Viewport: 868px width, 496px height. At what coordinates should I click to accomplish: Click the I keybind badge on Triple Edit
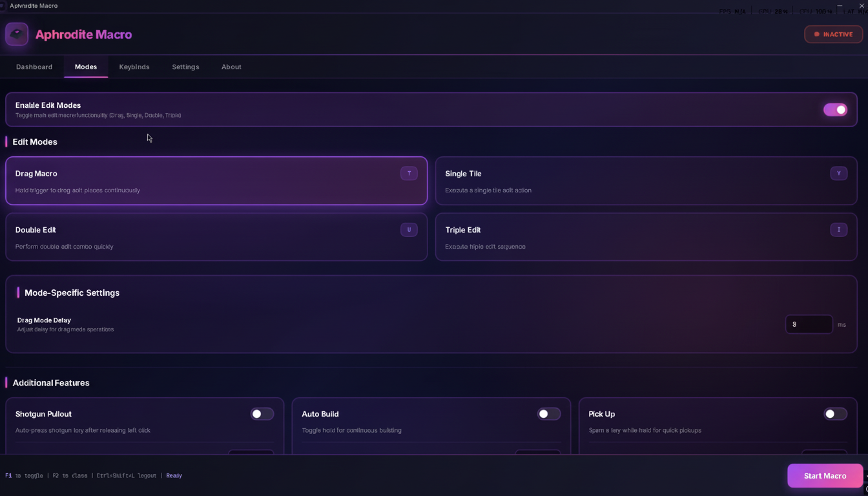(838, 229)
